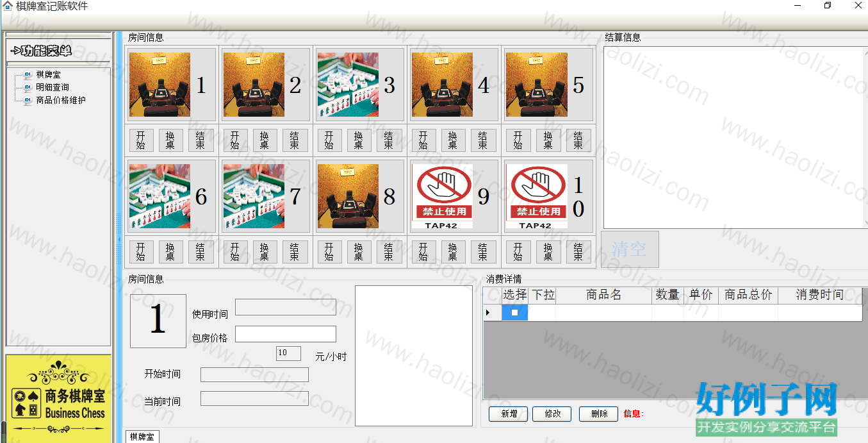The image size is (868, 443).
Task: Select the room 5 thumbnail image
Action: coord(536,85)
